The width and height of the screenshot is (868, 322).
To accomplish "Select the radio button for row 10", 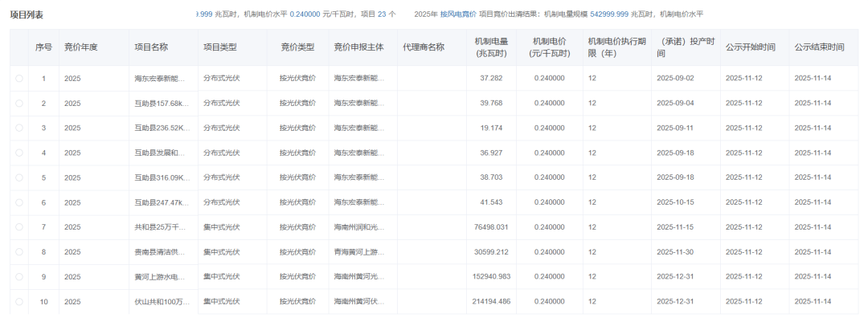I will (x=19, y=302).
